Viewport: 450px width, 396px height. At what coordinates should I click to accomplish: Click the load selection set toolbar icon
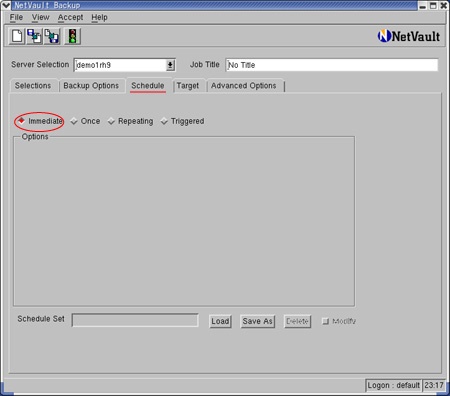[34, 36]
